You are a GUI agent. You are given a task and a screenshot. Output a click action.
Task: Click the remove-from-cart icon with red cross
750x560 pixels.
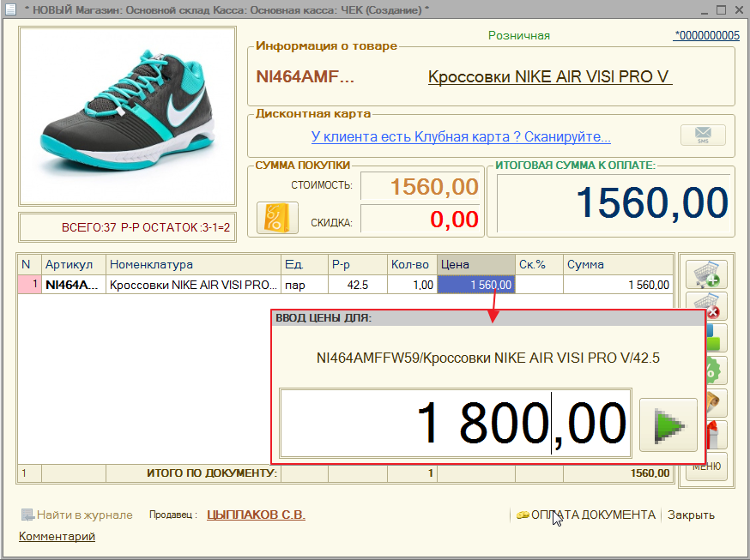click(715, 306)
